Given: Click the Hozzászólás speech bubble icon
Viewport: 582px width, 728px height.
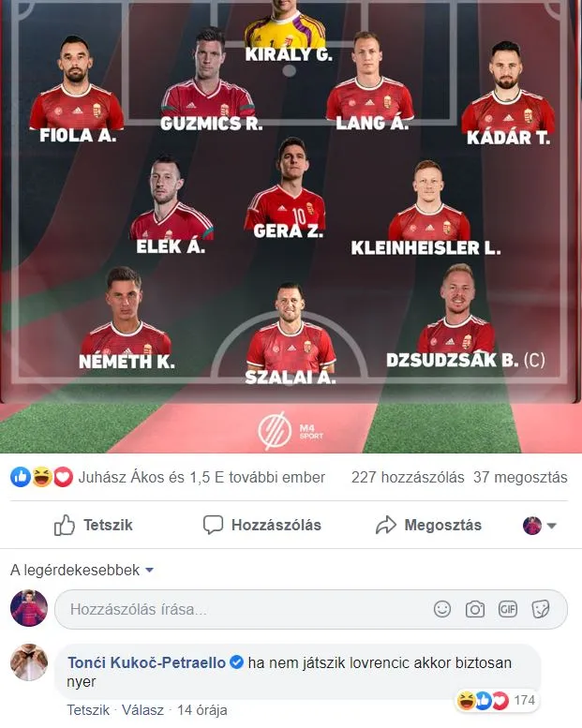Looking at the screenshot, I should [x=213, y=525].
